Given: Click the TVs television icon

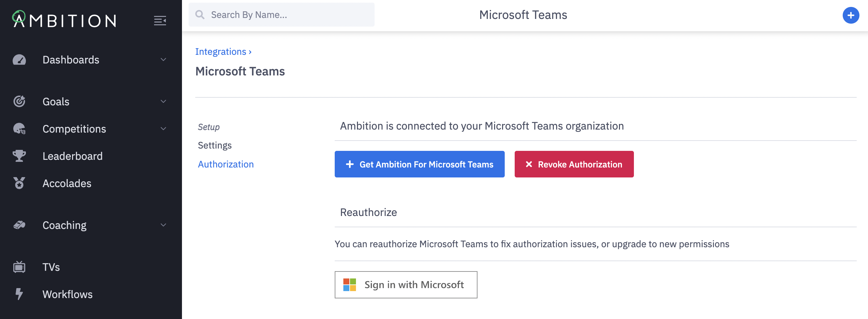Looking at the screenshot, I should pos(19,267).
